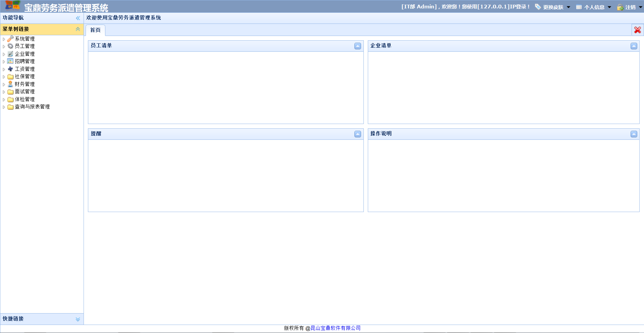Open the 更换皮肤 dropdown arrow
644x333 pixels.
(x=568, y=7)
